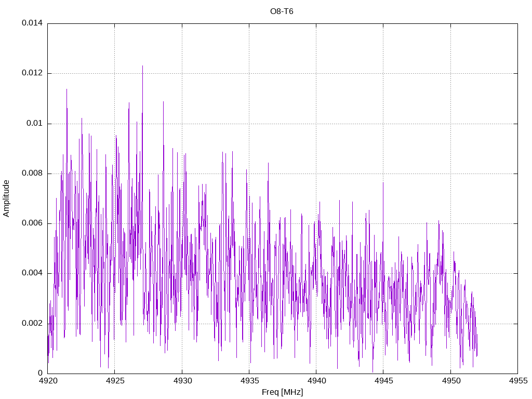Click the plot title O8-T6
Screen dimensions: 532x399
(x=282, y=11)
